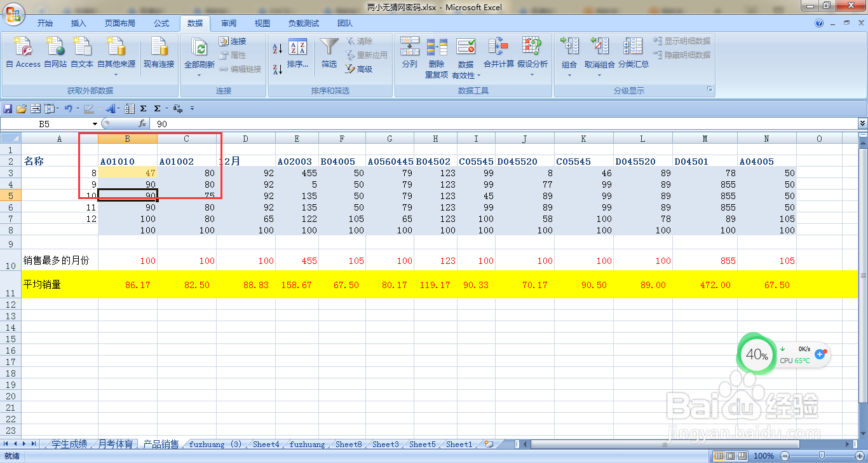This screenshot has width=868, height=463.
Task: Select the 学生成绩 sheet tab
Action: (x=69, y=444)
